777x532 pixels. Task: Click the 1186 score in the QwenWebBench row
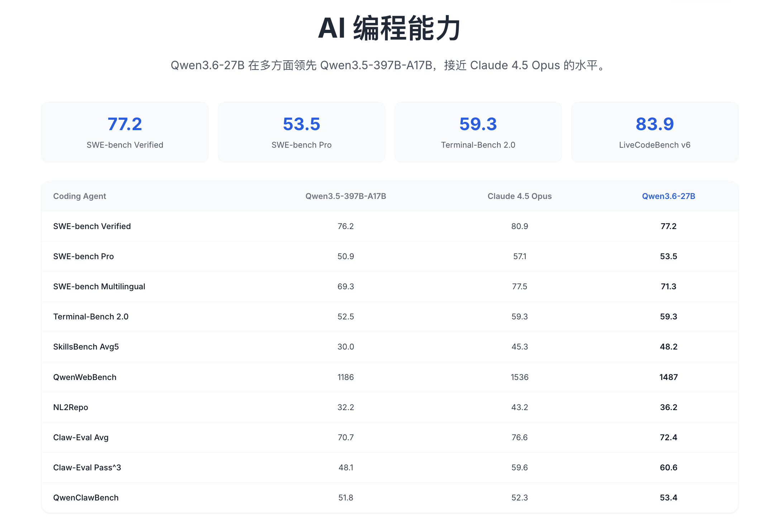coord(345,377)
